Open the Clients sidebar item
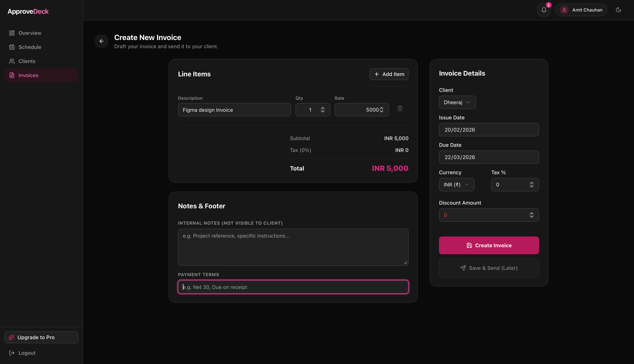This screenshot has width=634, height=364. (x=27, y=61)
